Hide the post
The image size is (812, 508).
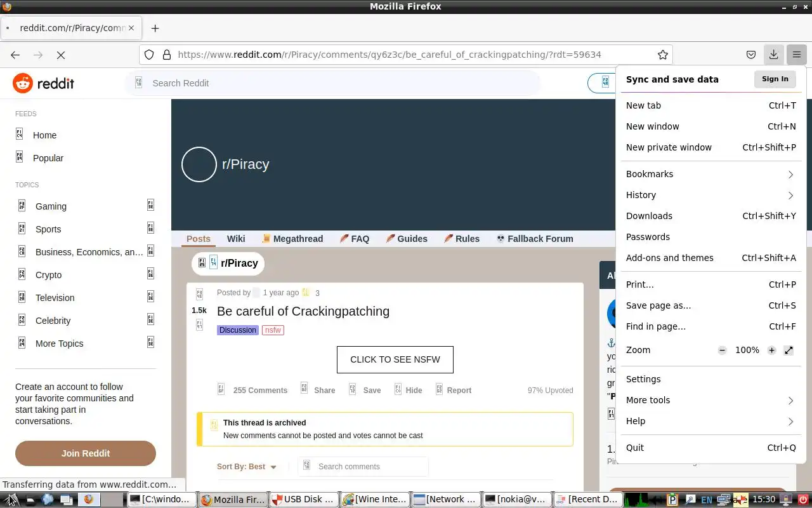click(x=408, y=390)
